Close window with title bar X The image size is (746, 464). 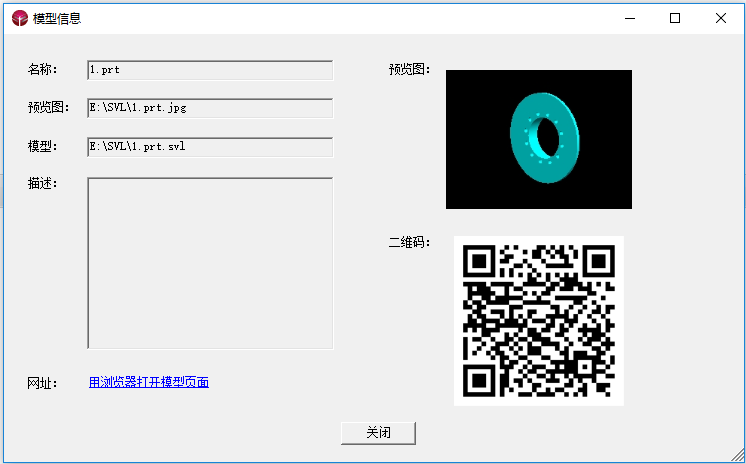pyautogui.click(x=720, y=18)
